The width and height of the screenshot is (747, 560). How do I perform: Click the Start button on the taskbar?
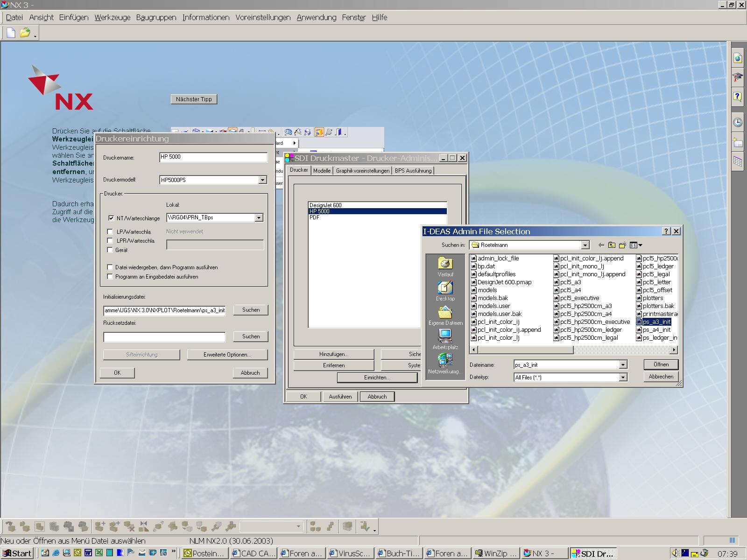(18, 553)
